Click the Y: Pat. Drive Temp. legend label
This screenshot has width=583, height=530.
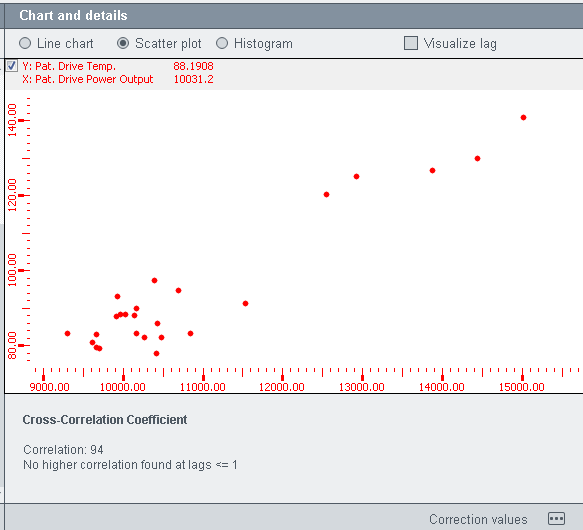click(x=69, y=66)
